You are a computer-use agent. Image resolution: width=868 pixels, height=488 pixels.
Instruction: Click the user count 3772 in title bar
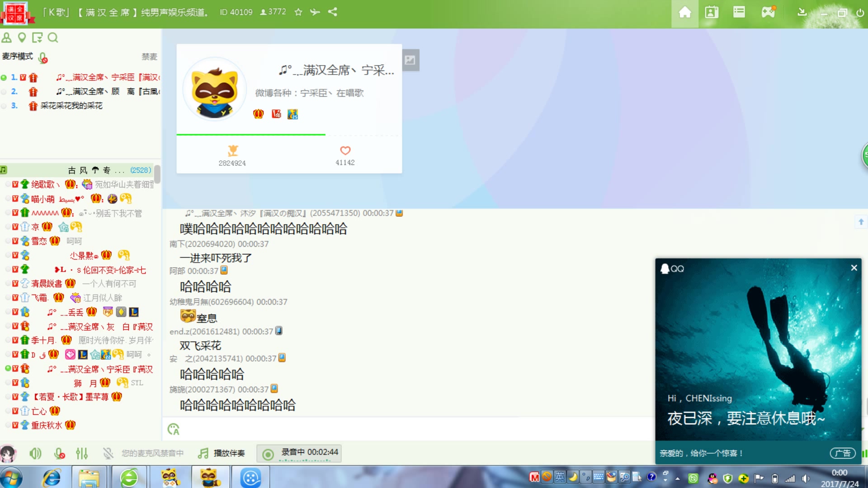273,12
